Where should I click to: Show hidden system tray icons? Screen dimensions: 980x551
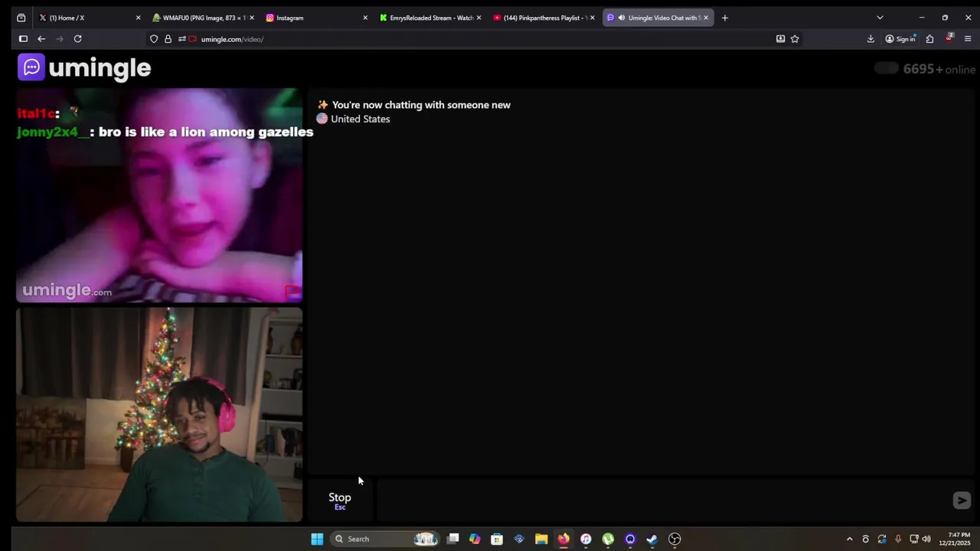849,539
